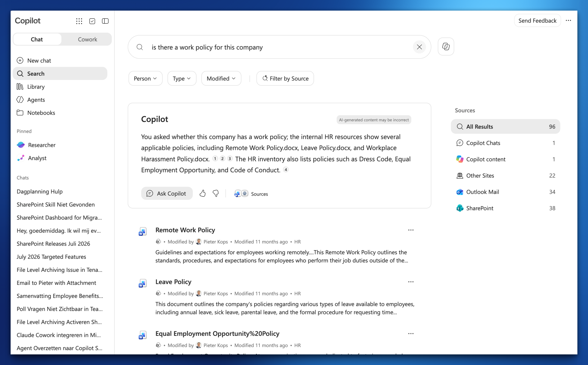Viewport: 588px width, 365px height.
Task: Filter results by Outlook Mail
Action: [x=505, y=192]
